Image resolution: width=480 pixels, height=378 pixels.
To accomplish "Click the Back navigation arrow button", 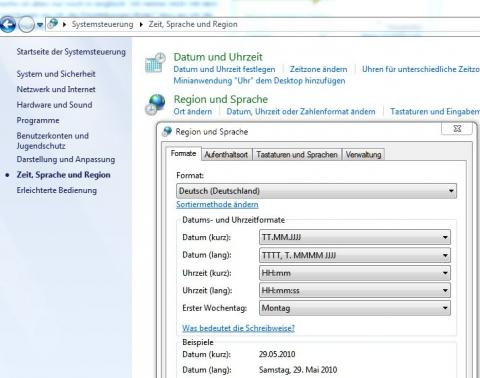I will pos(7,24).
